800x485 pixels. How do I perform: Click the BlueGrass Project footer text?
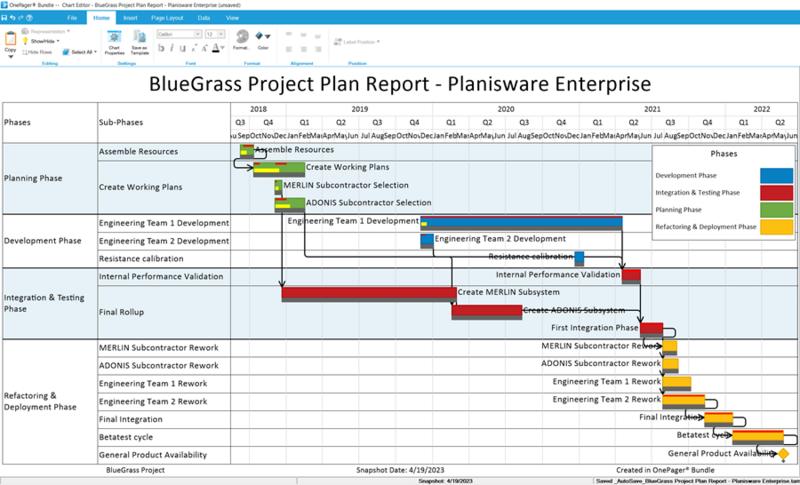[x=135, y=470]
